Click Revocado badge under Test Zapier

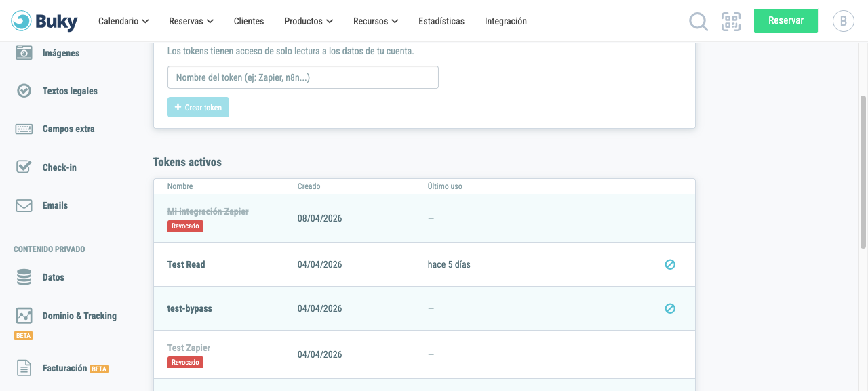185,362
